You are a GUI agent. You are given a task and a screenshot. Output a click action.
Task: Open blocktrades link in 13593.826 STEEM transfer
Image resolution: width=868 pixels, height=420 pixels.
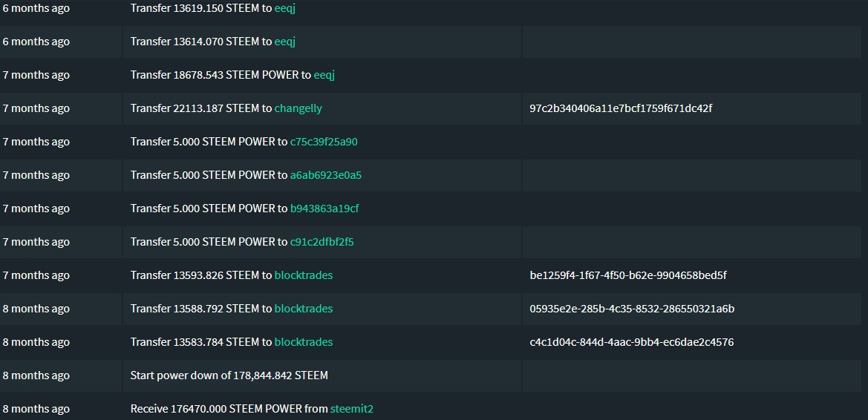coord(304,275)
